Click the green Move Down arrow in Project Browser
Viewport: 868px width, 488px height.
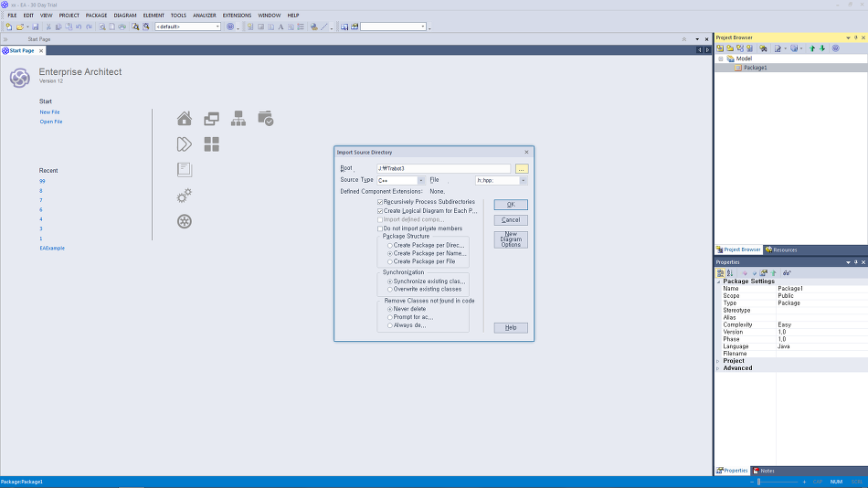tap(822, 48)
